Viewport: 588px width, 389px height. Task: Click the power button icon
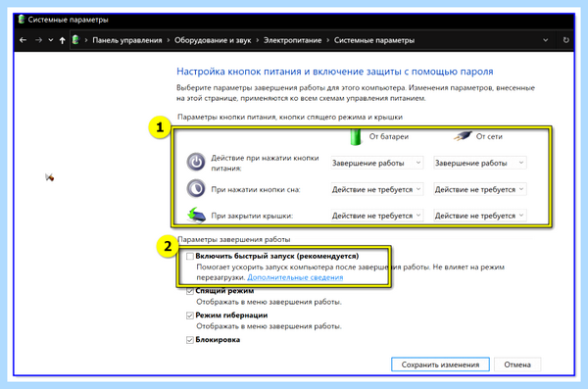tap(196, 162)
